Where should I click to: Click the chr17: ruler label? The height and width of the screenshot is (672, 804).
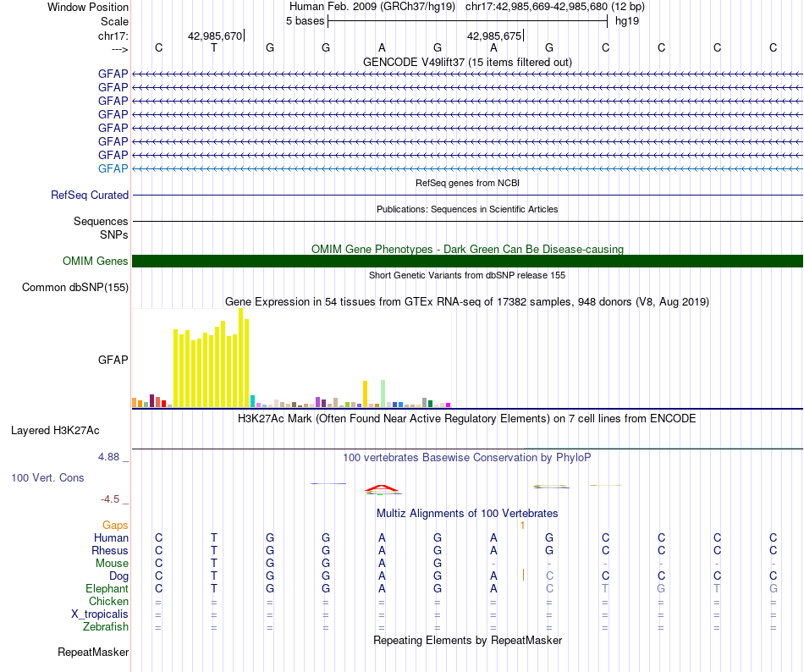coord(113,36)
